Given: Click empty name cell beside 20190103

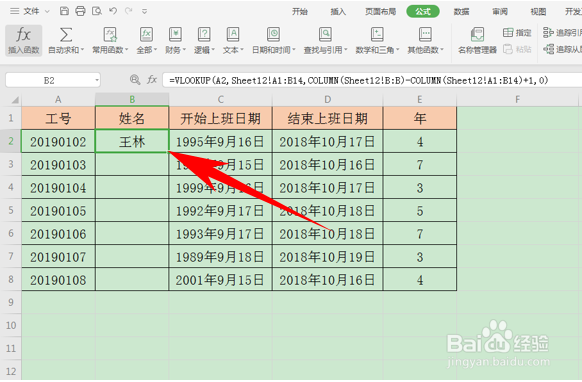Looking at the screenshot, I should pos(132,164).
